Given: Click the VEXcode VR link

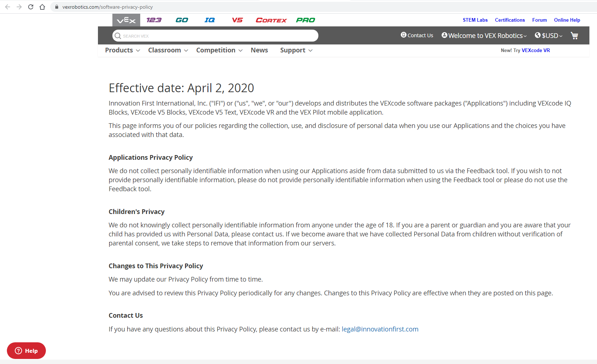Looking at the screenshot, I should tap(536, 50).
